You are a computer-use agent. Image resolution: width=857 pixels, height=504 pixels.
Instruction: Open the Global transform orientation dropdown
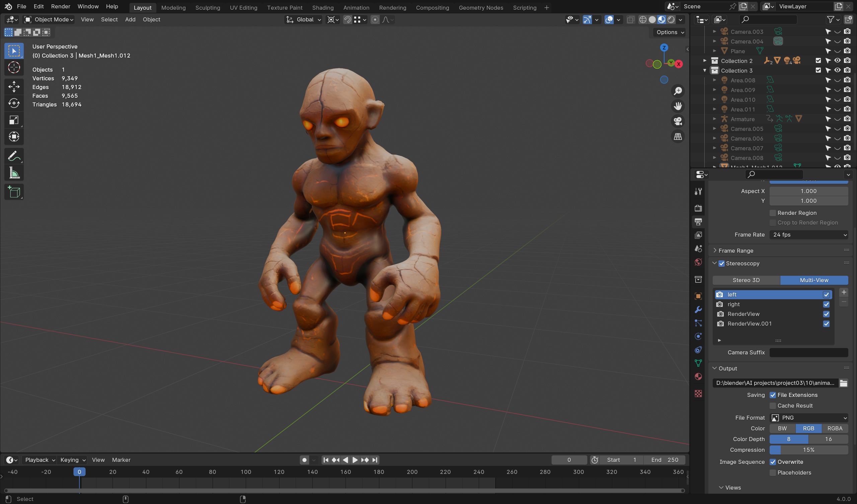pos(303,20)
